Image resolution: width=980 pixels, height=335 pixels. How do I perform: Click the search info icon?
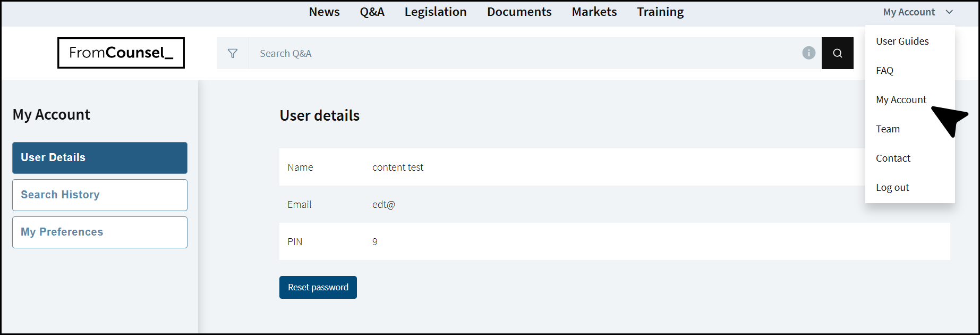tap(808, 53)
